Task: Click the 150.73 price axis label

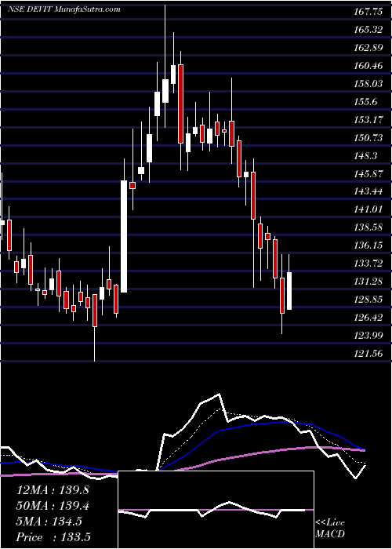Action: (x=368, y=138)
